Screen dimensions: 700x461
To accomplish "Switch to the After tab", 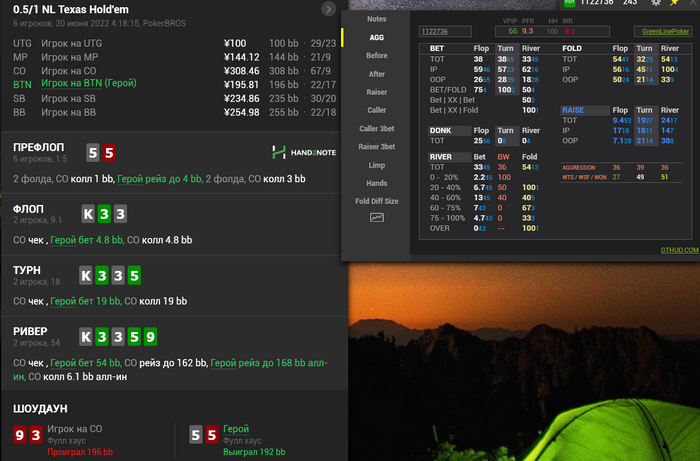I will coord(377,74).
